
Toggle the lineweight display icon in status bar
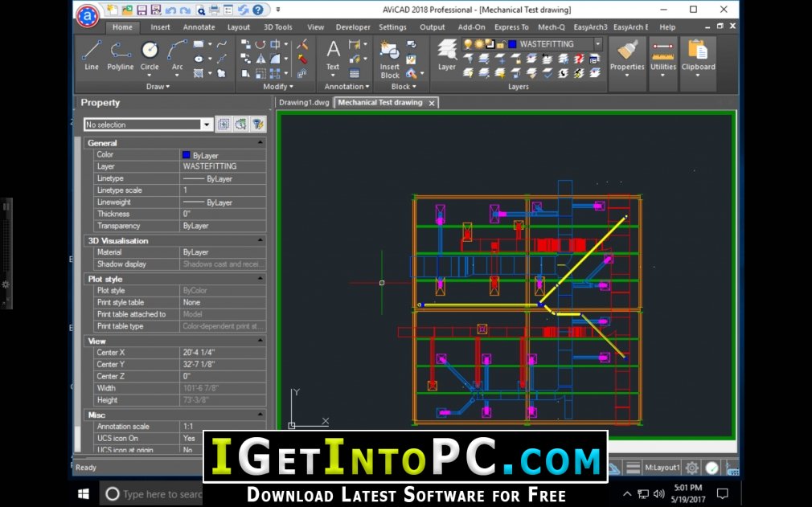(x=633, y=468)
